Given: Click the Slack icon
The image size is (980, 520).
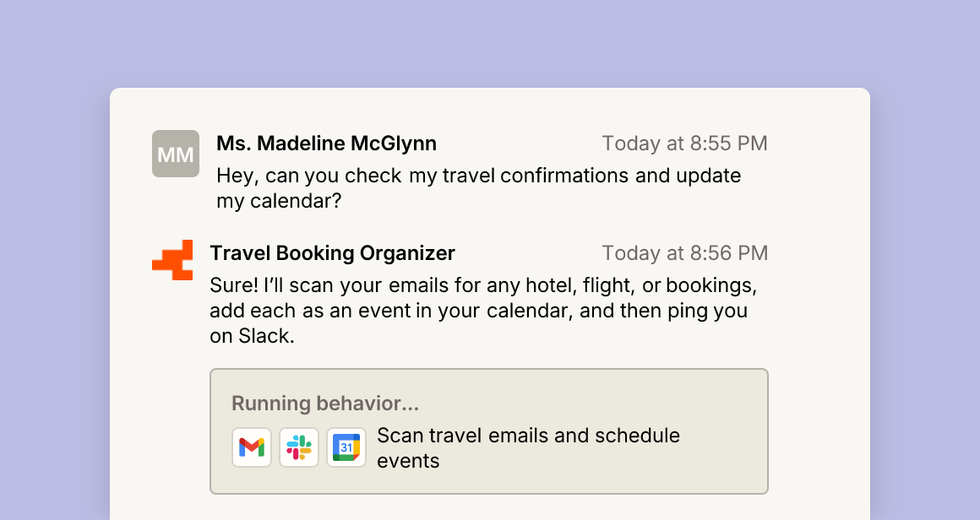Looking at the screenshot, I should tap(299, 447).
